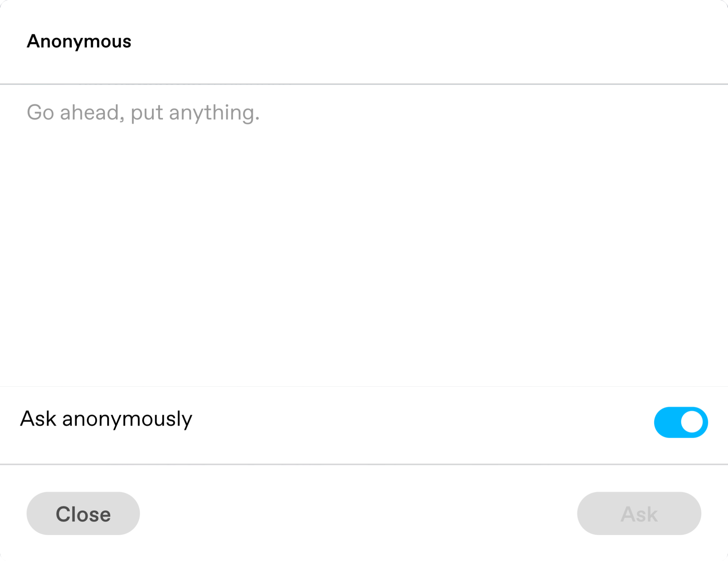Click the 'Go ahead, put anything.' placeholder
Screen dimensions: 728x561
pos(143,112)
